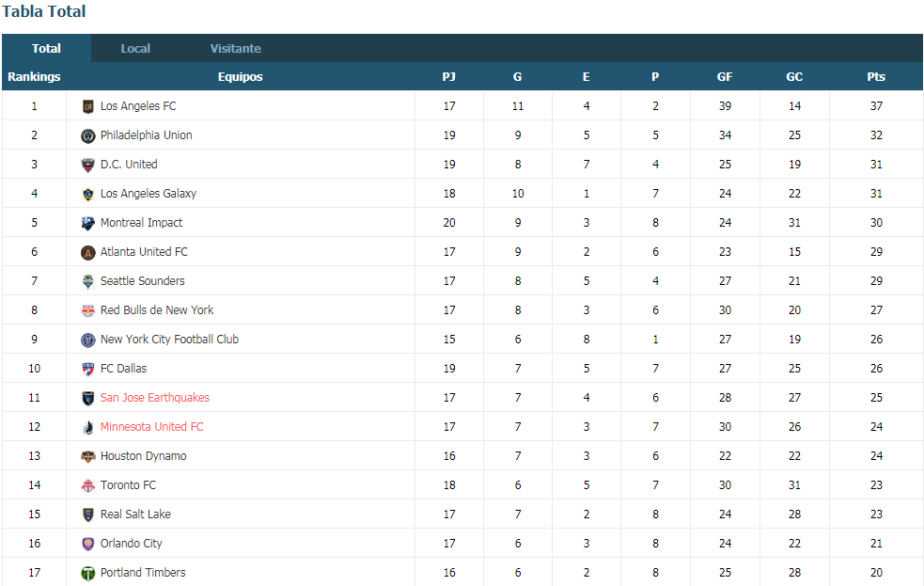
Task: Click the D.C. United crest icon
Action: coord(87,165)
